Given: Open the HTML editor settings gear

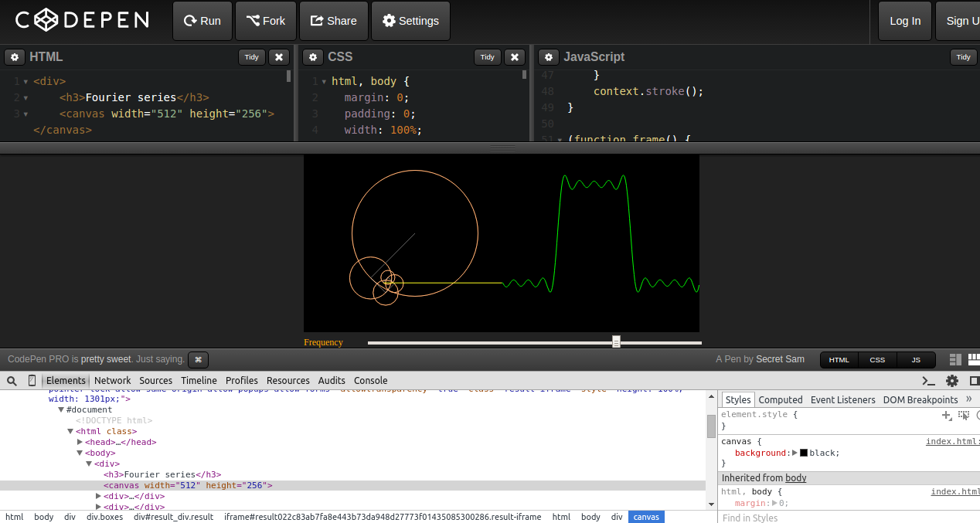Looking at the screenshot, I should 15,57.
